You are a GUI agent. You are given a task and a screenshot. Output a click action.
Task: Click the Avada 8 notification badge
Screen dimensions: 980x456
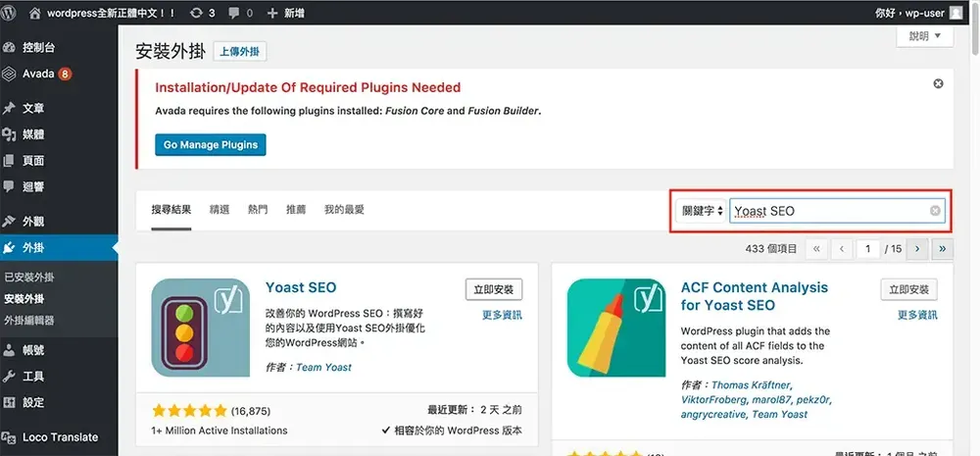(x=65, y=74)
